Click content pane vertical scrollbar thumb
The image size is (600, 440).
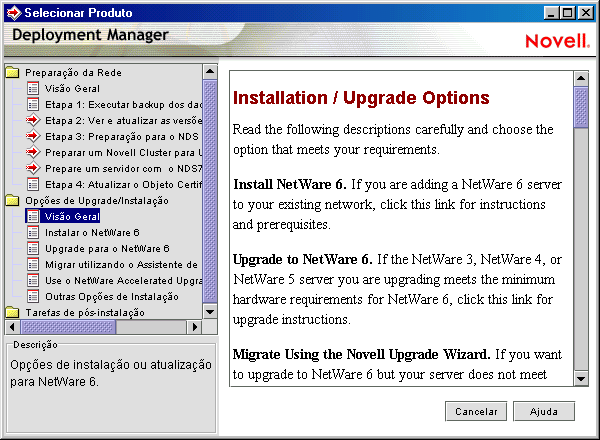581,108
